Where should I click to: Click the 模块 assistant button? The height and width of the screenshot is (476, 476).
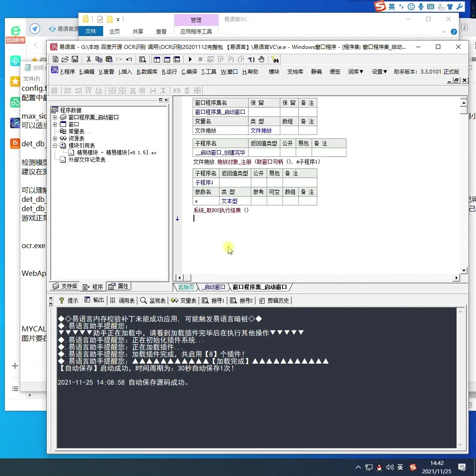(274, 72)
